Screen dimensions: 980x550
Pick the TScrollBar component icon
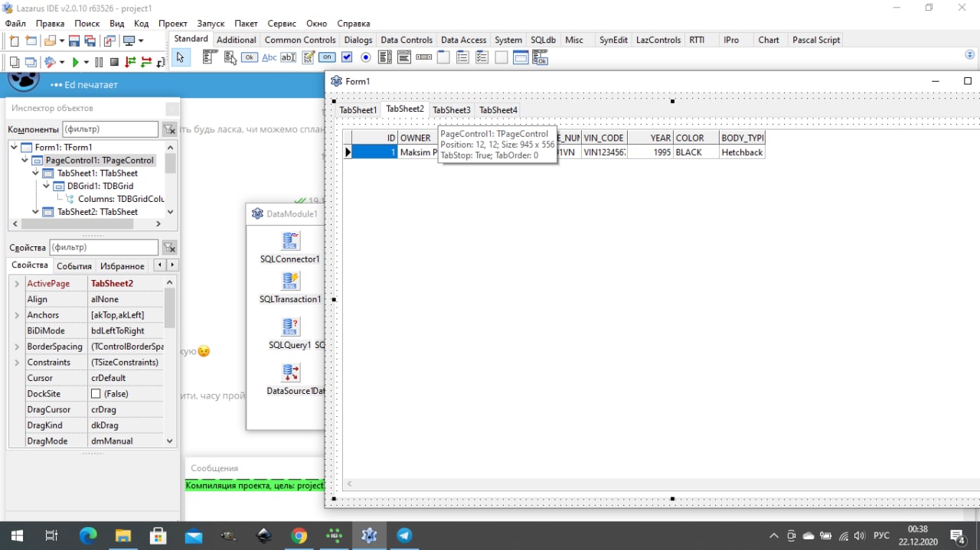click(x=424, y=57)
